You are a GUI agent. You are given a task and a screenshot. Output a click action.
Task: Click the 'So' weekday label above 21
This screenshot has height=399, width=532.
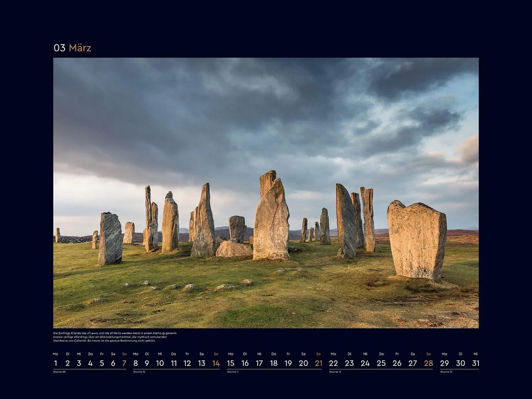click(x=318, y=354)
